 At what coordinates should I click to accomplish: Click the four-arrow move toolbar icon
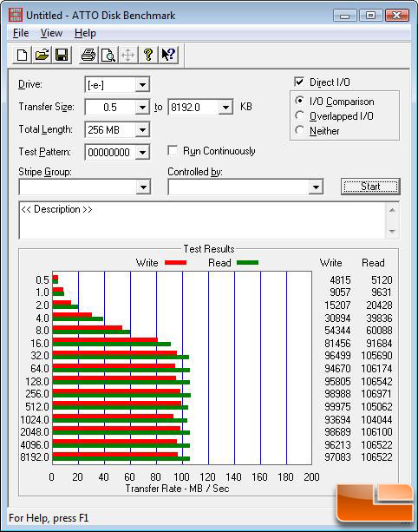pyautogui.click(x=128, y=55)
